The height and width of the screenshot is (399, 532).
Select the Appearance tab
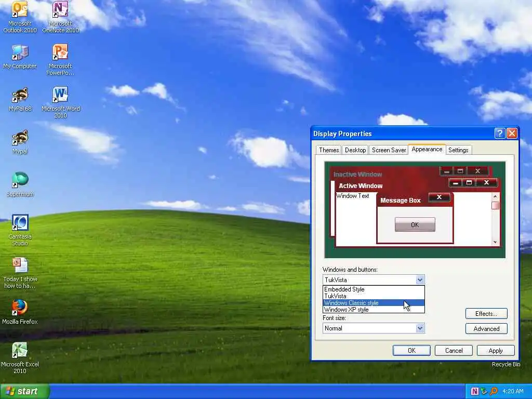click(427, 149)
